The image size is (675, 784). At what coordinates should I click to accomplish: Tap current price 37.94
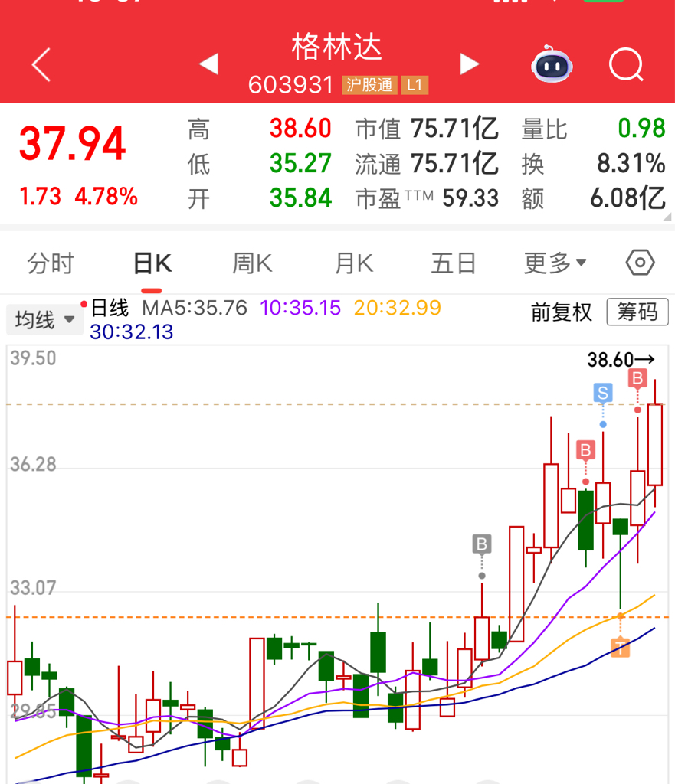tap(73, 144)
